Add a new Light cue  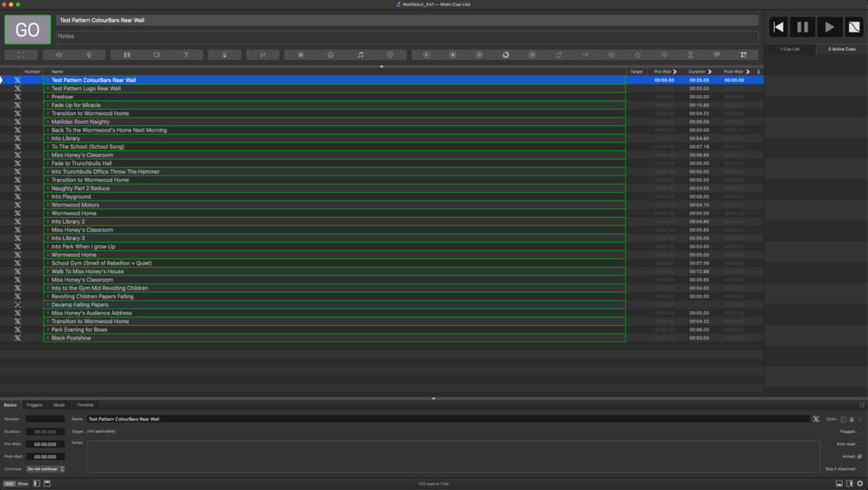pyautogui.click(x=225, y=54)
